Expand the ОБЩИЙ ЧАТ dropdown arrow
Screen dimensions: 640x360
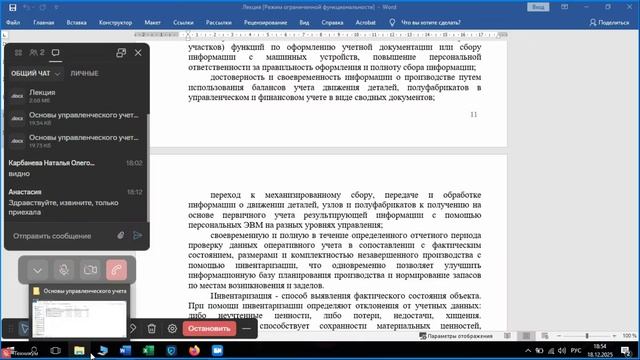[58, 74]
